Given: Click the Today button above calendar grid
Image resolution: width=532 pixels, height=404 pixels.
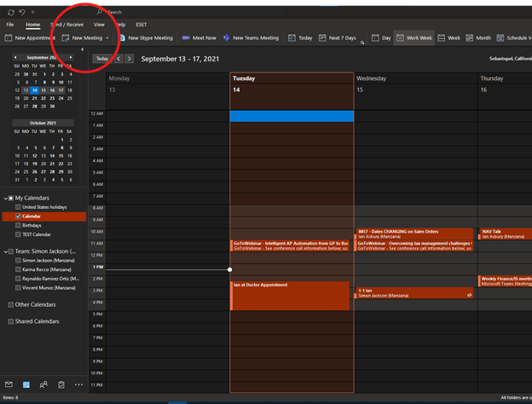Looking at the screenshot, I should click(x=102, y=59).
